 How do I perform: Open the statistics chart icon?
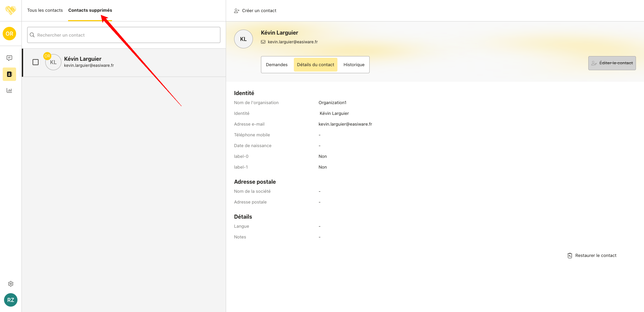tap(9, 90)
